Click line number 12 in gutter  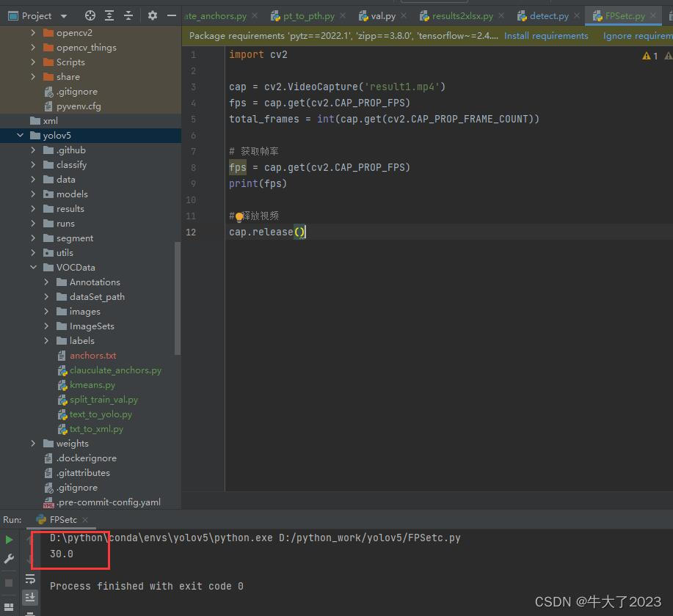click(191, 232)
